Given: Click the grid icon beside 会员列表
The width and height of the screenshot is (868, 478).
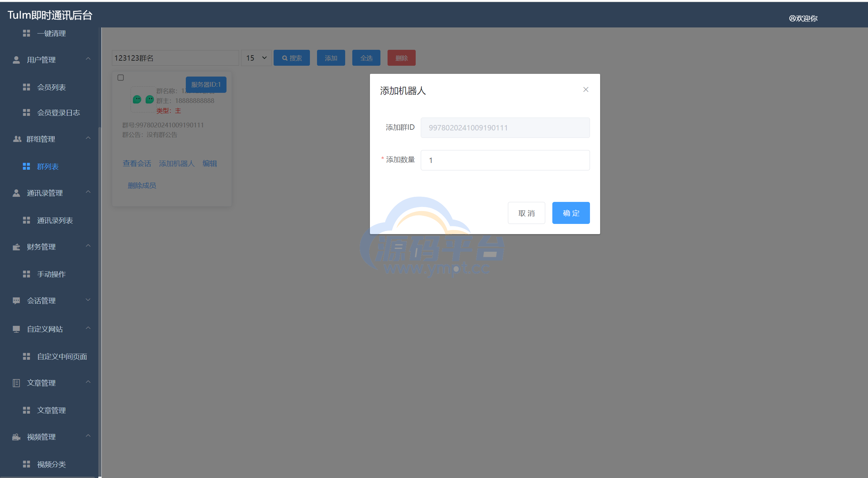Looking at the screenshot, I should [x=26, y=87].
